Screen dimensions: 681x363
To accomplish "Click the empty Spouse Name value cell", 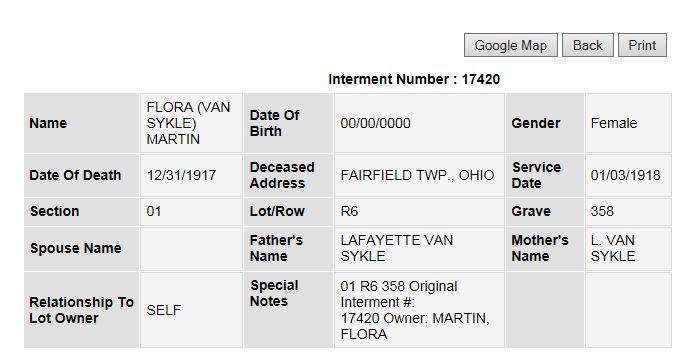I will pos(191,248).
